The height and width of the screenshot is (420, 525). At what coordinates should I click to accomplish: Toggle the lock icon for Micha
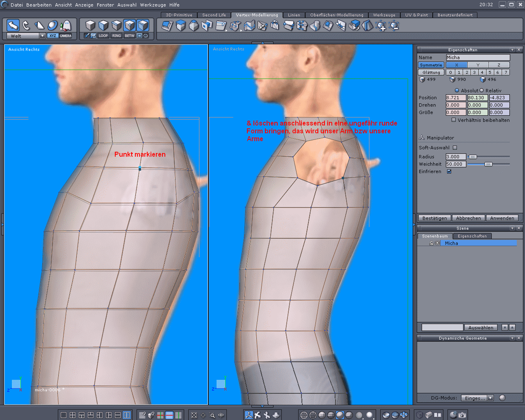coord(431,243)
